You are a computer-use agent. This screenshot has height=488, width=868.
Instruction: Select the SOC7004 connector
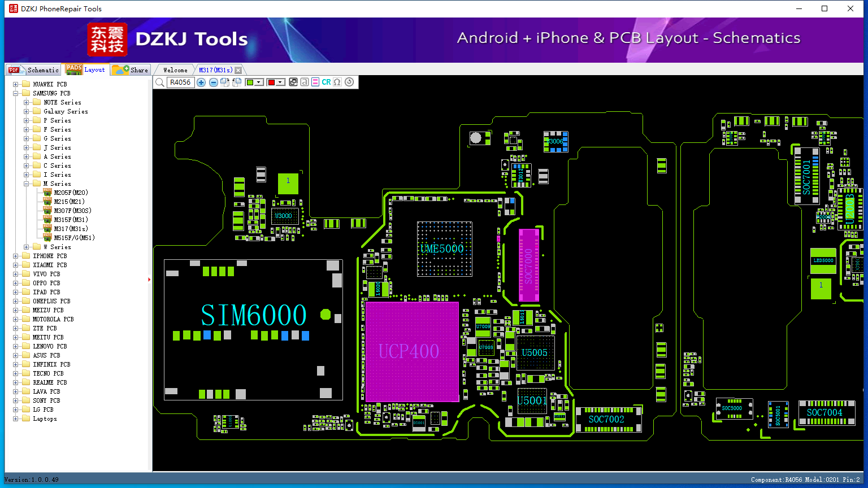[x=826, y=413]
